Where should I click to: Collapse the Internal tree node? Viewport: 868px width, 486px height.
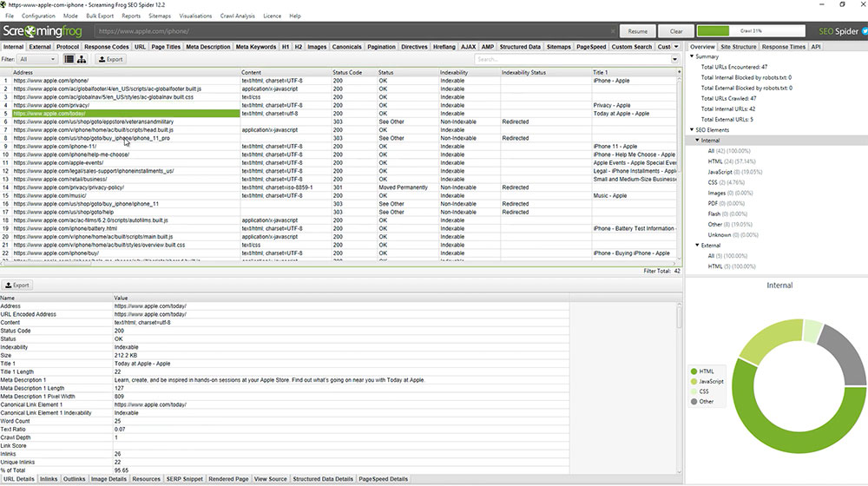click(698, 140)
